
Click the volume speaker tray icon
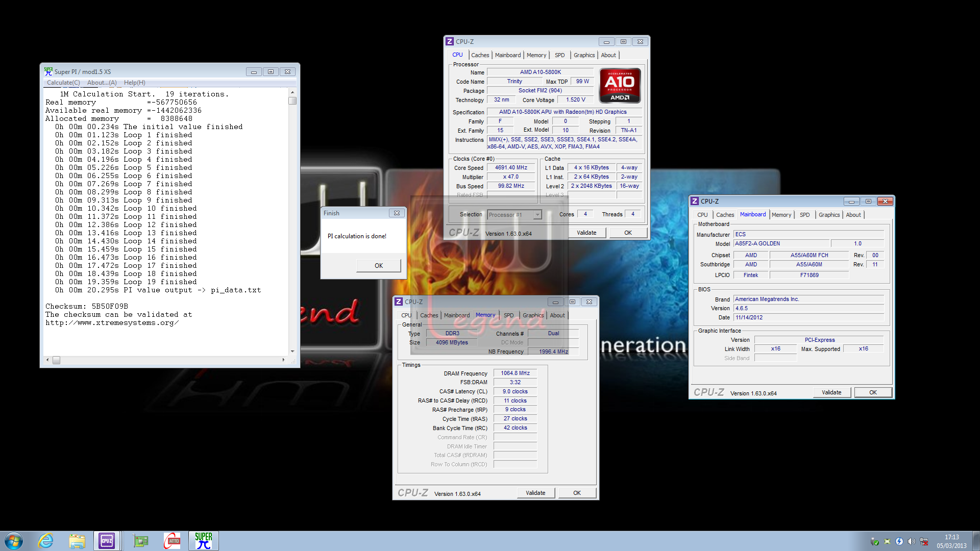[x=912, y=541]
